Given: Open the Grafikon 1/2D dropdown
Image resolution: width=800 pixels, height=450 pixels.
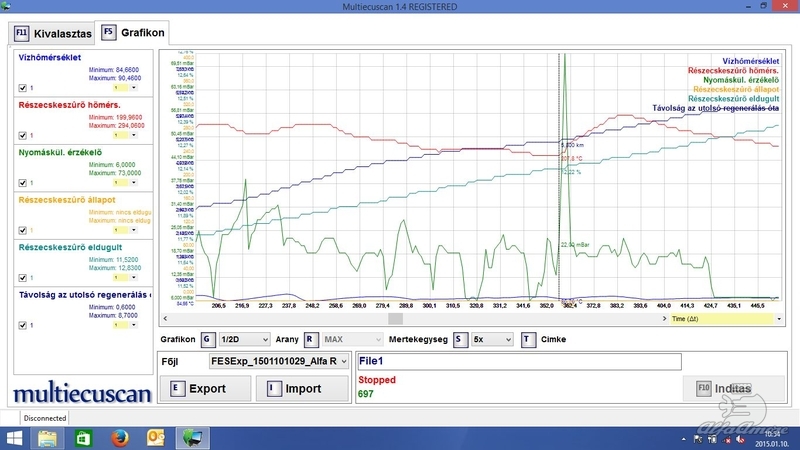Looking at the screenshot, I should (245, 339).
